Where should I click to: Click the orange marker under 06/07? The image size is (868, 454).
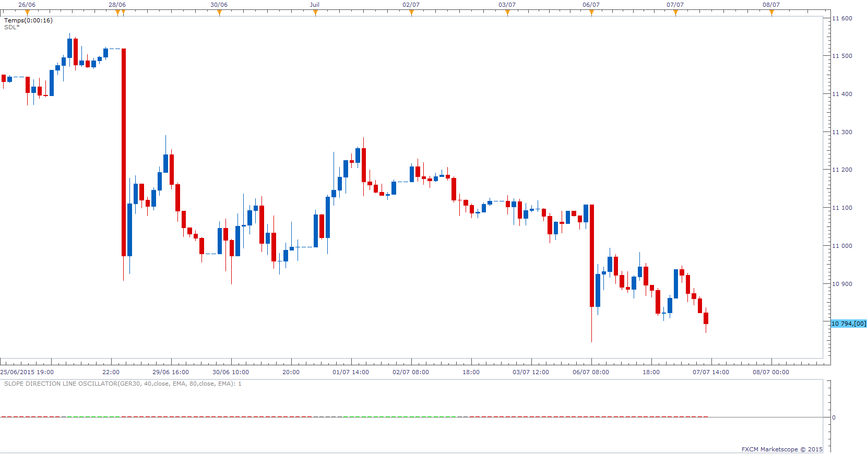click(x=591, y=13)
